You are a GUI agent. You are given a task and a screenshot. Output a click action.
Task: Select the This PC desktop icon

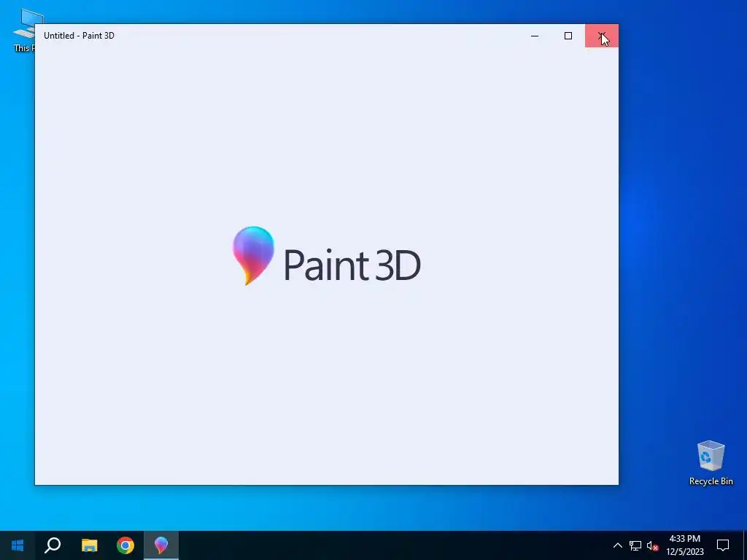(24, 31)
